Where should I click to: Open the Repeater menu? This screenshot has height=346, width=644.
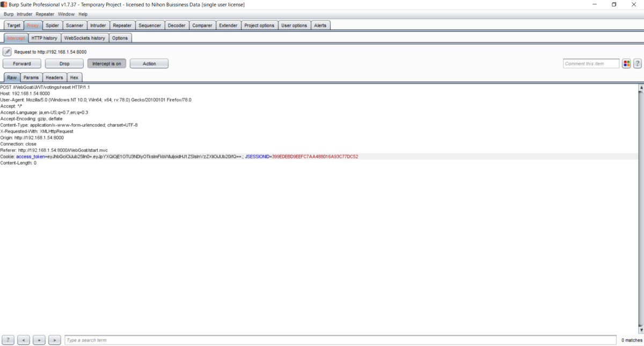click(45, 14)
